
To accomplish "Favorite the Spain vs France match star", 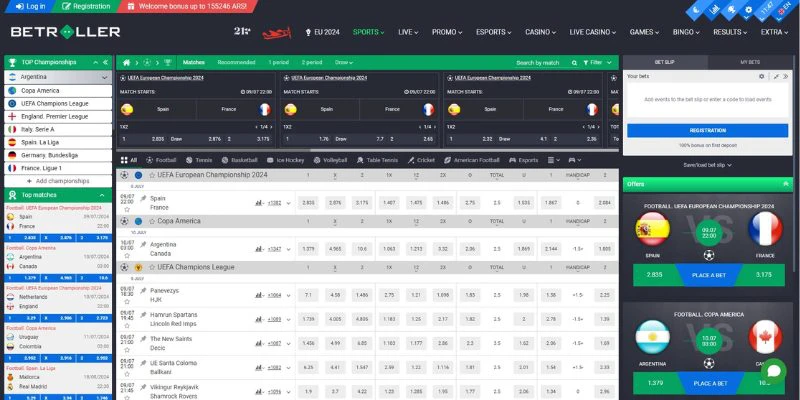I will point(127,210).
